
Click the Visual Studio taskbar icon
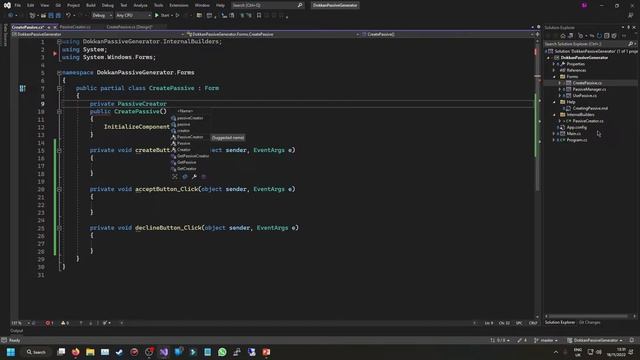[x=164, y=352]
